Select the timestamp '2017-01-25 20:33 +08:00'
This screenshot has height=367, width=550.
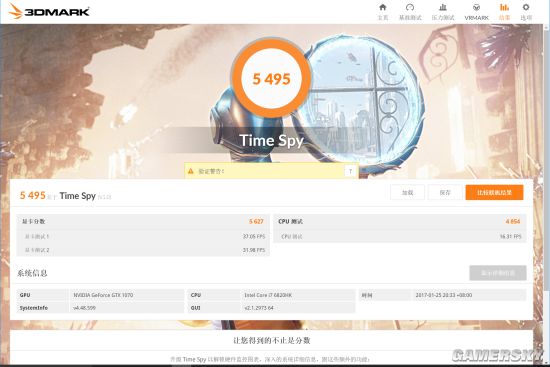click(444, 295)
